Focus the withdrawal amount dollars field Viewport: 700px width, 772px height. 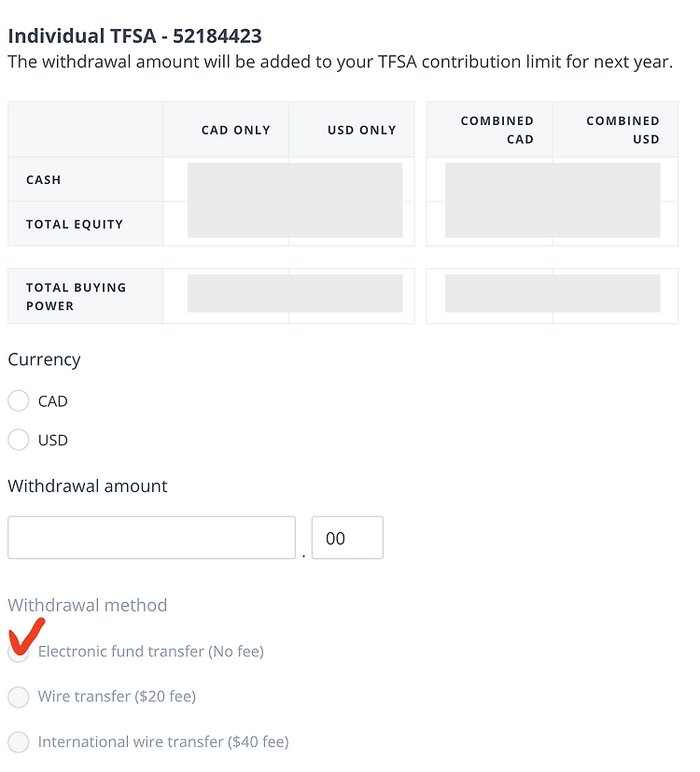pyautogui.click(x=151, y=538)
